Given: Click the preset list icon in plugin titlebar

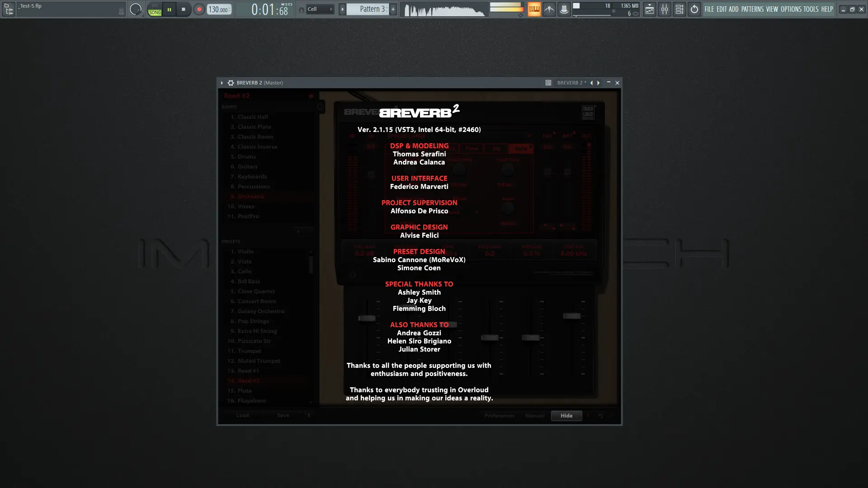Looking at the screenshot, I should click(548, 83).
